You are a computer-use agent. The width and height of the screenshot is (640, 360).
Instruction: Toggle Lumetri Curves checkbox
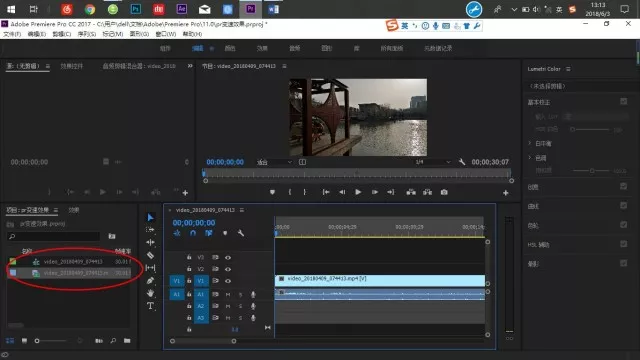click(x=623, y=205)
